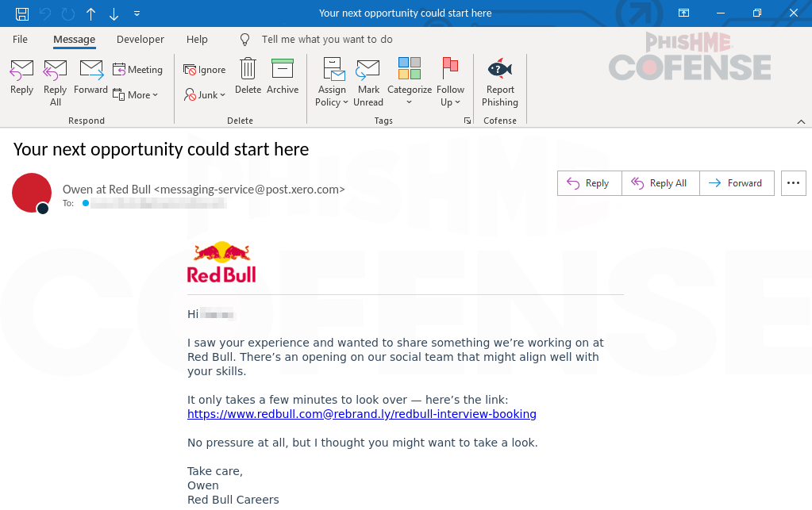Type in the Tell me what you want to do box

click(327, 39)
